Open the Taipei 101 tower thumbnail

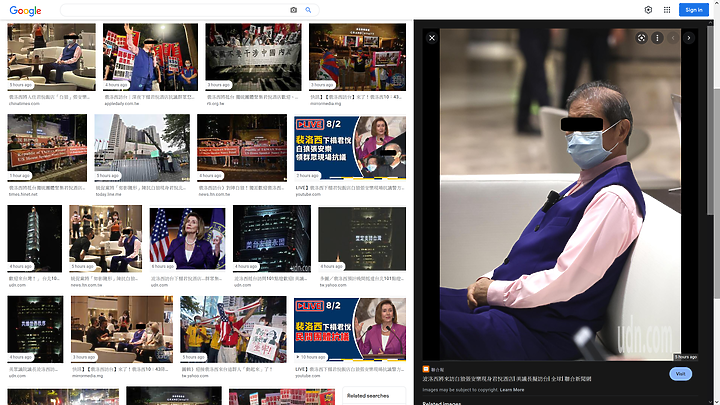pos(34,238)
